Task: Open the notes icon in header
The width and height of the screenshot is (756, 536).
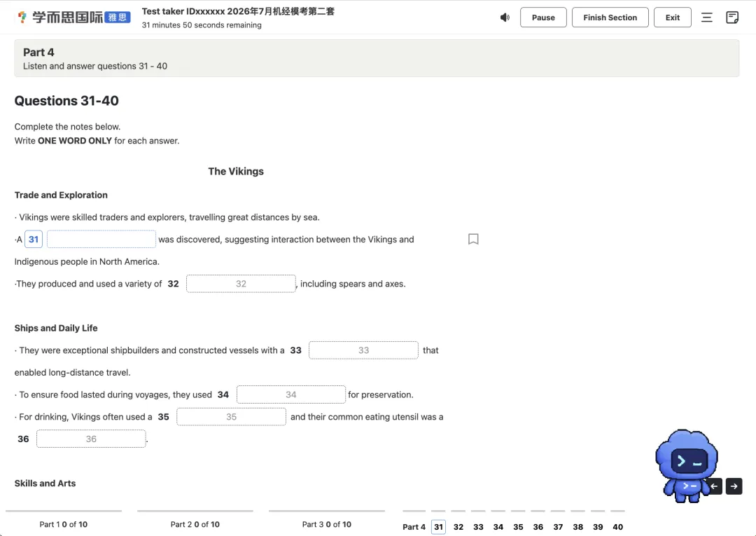Action: [x=732, y=18]
